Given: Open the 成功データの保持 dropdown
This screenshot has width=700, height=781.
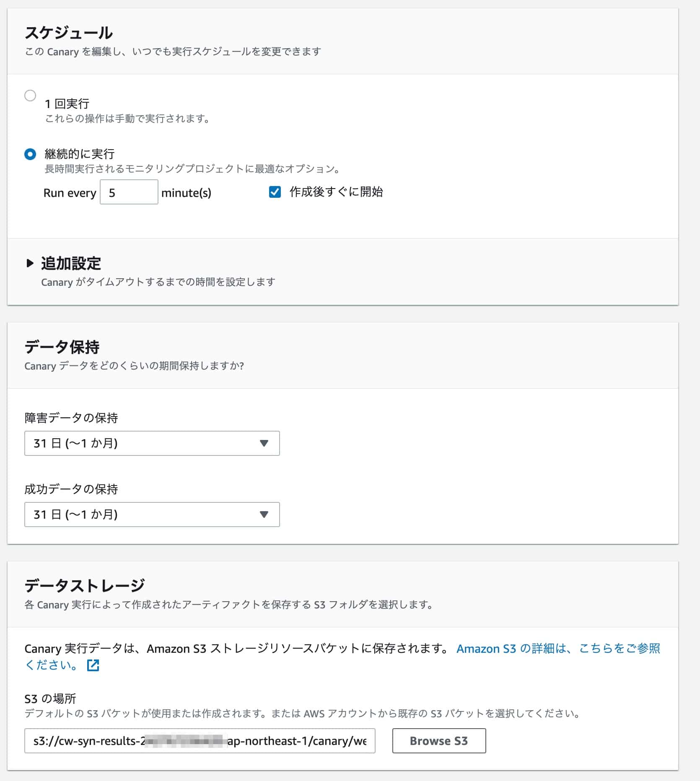Looking at the screenshot, I should pos(152,515).
